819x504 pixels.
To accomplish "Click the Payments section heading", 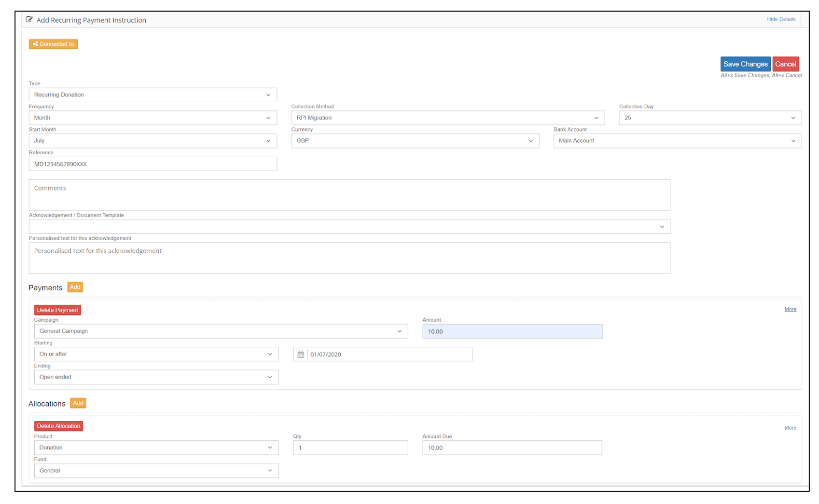I will (45, 288).
